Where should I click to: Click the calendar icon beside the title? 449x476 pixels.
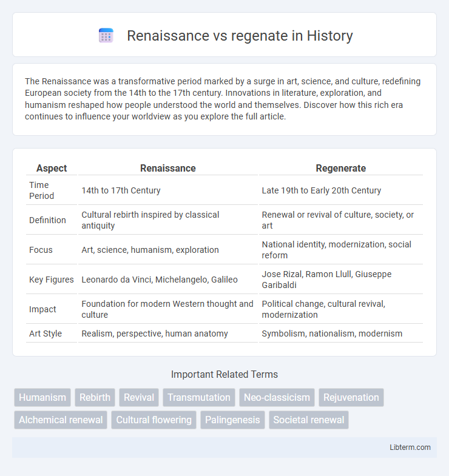pyautogui.click(x=106, y=36)
